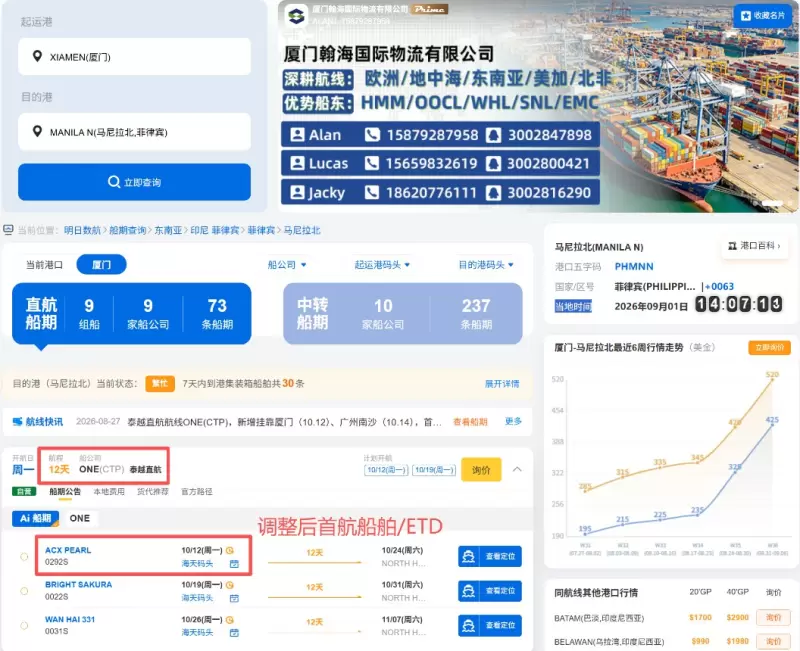The height and width of the screenshot is (651, 800).
Task: Select the WAN HAI 331 radio button
Action: tap(24, 625)
